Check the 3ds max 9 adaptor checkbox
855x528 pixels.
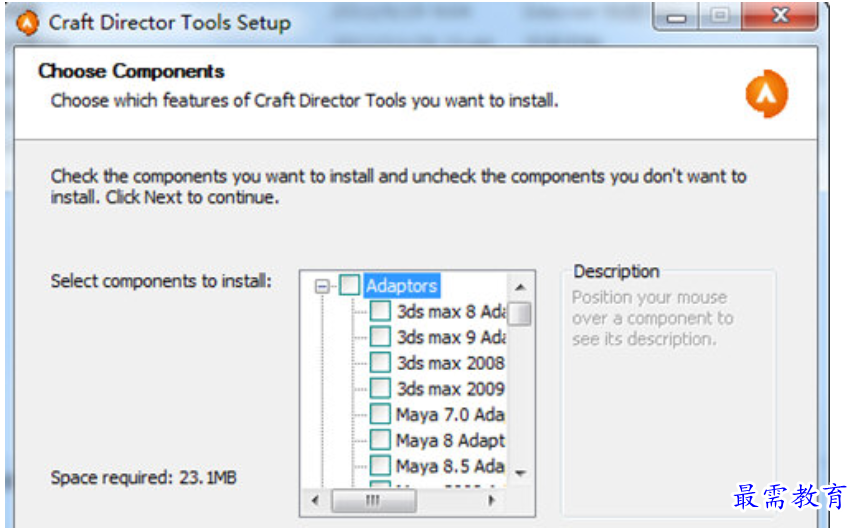[x=380, y=337]
